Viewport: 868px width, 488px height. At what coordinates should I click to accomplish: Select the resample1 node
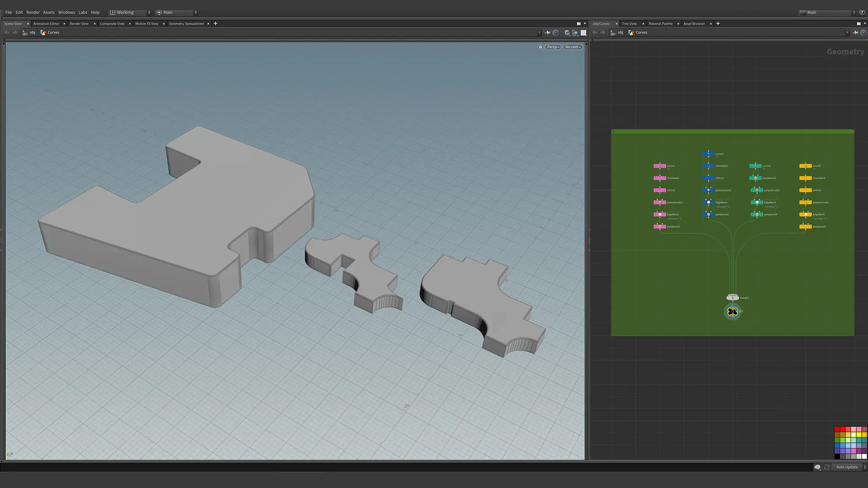660,178
